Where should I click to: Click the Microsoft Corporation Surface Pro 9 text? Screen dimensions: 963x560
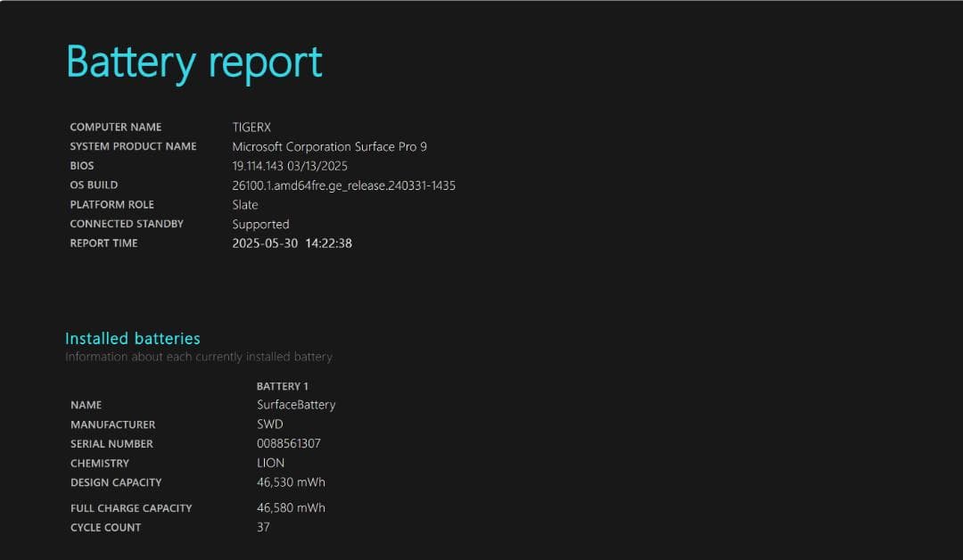[329, 146]
